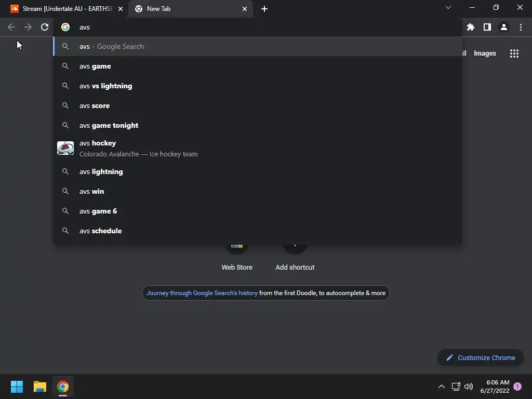
Task: Open the Web Store shortcut
Action: coord(237,258)
